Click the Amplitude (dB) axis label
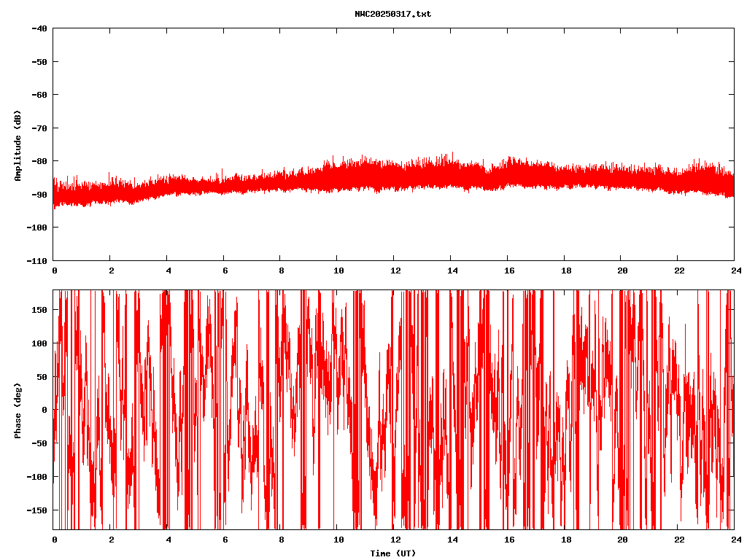Viewport: 747px width, 560px height. (18, 146)
